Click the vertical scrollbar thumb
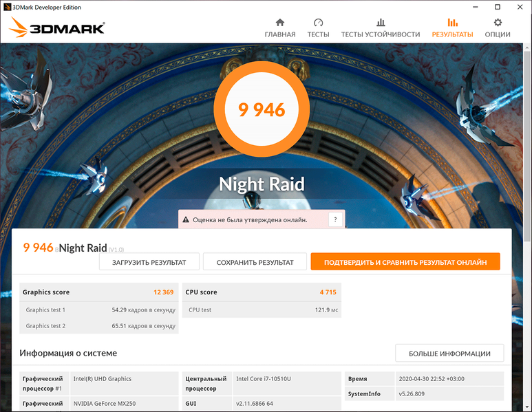 527,146
